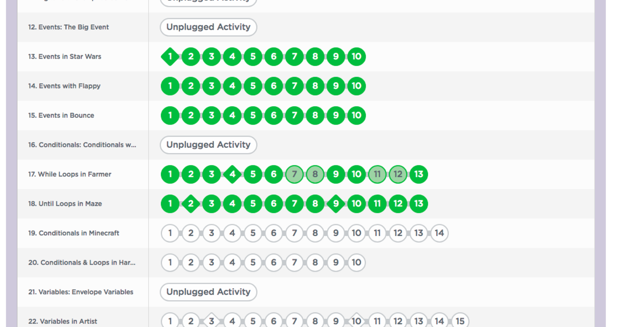The height and width of the screenshot is (327, 644).
Task: Open diamond puzzle 3 in Variables in Artist
Action: (x=212, y=321)
